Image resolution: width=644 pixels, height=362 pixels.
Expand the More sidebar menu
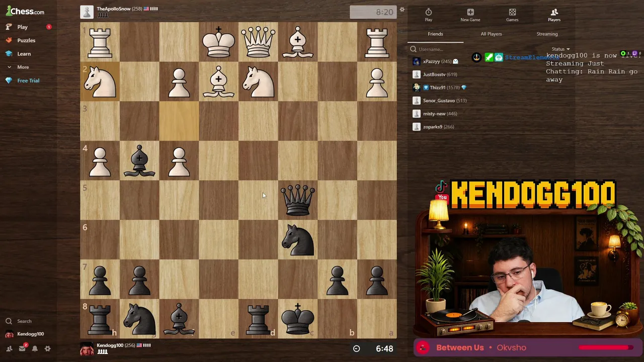coord(23,67)
